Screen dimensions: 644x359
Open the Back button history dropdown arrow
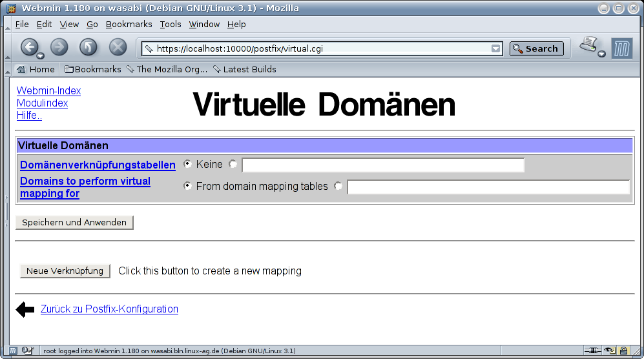click(40, 56)
